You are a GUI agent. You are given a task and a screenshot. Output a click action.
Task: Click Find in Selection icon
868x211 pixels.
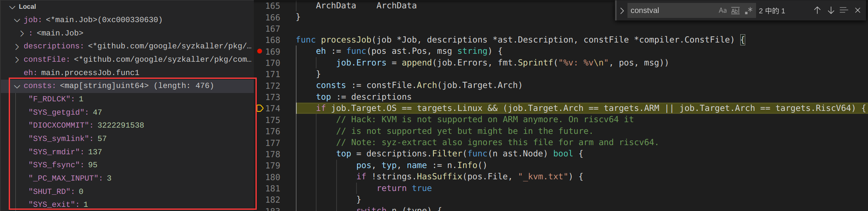click(x=844, y=10)
